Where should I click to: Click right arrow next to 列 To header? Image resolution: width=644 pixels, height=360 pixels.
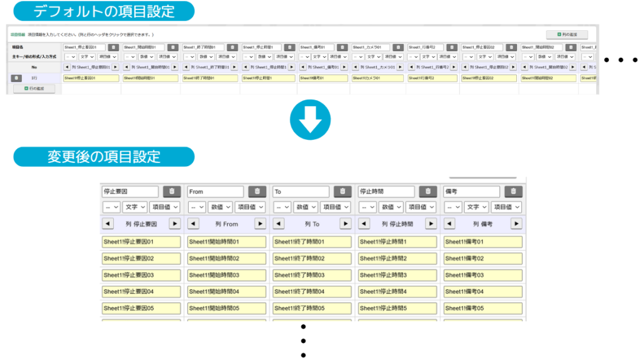(x=345, y=223)
